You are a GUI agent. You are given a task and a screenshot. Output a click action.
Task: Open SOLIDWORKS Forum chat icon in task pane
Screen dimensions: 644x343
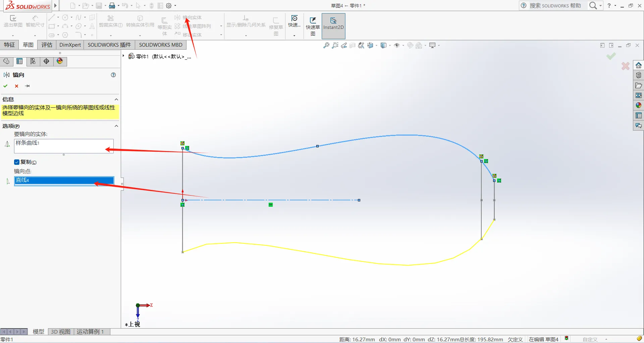coord(639,126)
